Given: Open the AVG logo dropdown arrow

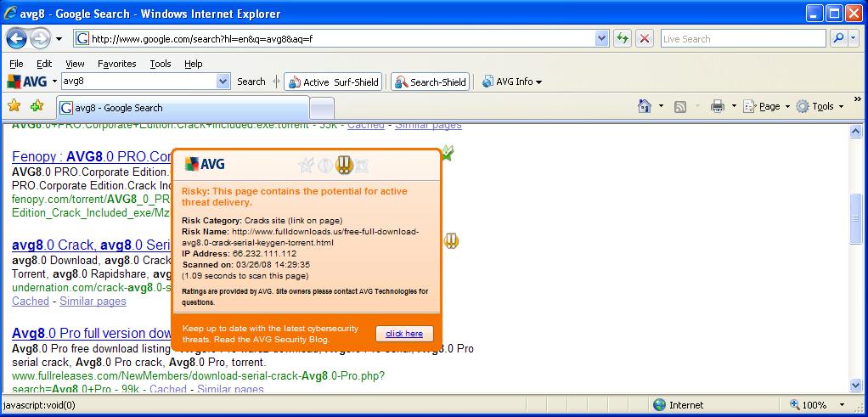Looking at the screenshot, I should (x=54, y=82).
